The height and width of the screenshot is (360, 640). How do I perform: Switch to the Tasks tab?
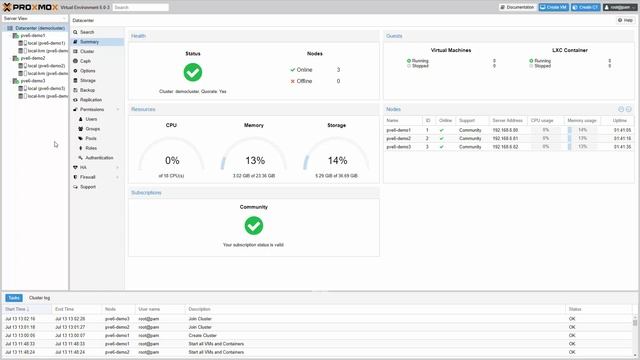[x=14, y=298]
